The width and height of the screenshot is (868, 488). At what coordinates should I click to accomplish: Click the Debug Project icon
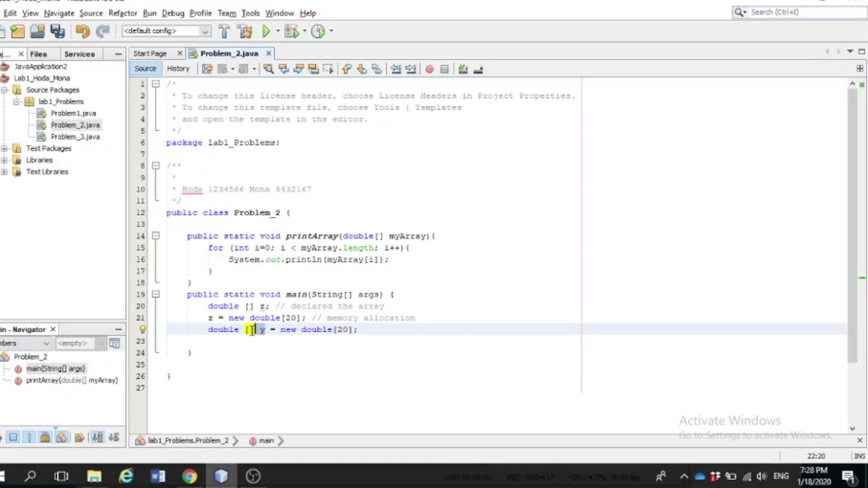click(x=292, y=31)
